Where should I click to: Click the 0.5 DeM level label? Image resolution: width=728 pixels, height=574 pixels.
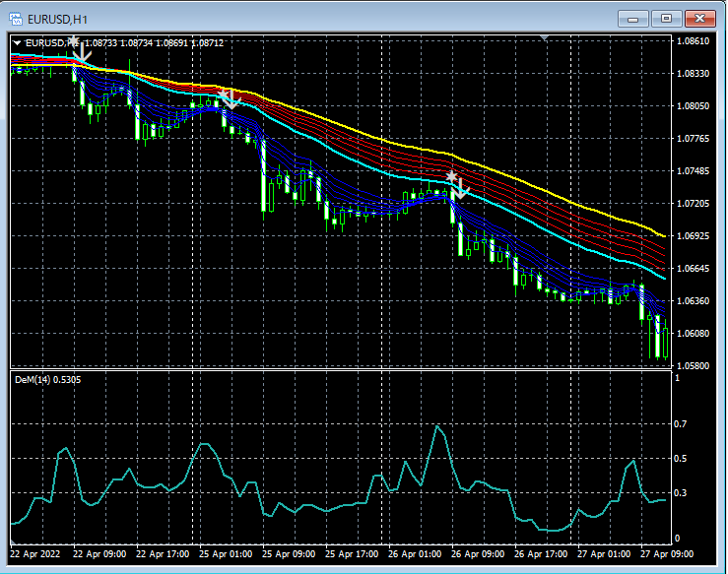(x=680, y=459)
